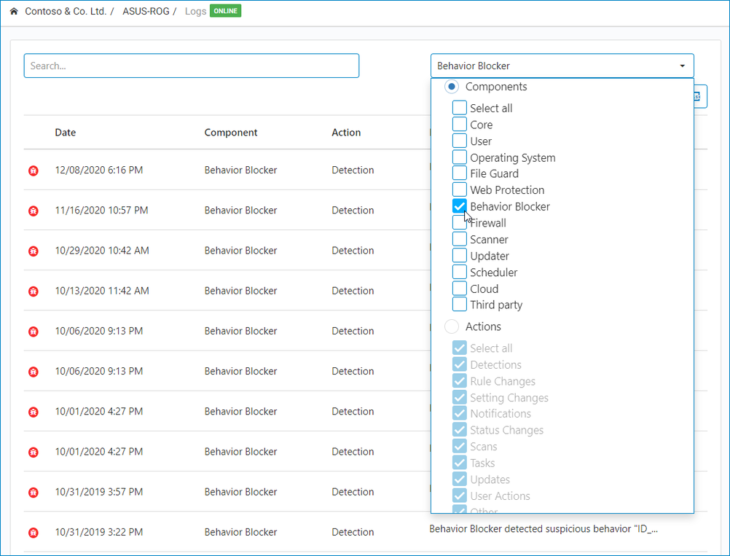
Task: Click the home icon in breadcrumb
Action: coord(14,11)
